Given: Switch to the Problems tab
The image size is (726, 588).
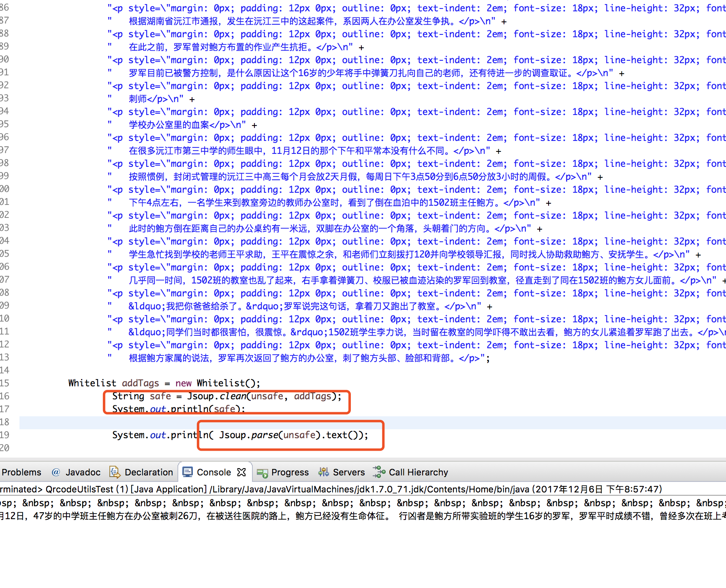Looking at the screenshot, I should coord(22,472).
